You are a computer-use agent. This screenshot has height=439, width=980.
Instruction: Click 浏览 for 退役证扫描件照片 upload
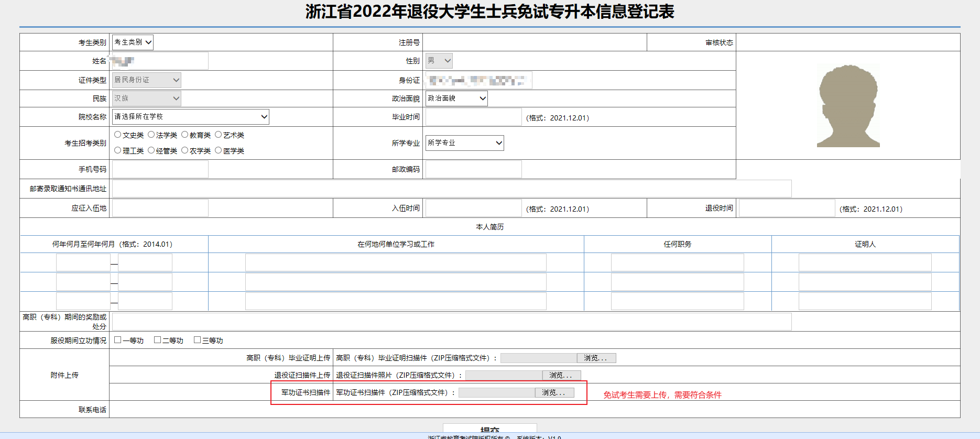(x=561, y=376)
